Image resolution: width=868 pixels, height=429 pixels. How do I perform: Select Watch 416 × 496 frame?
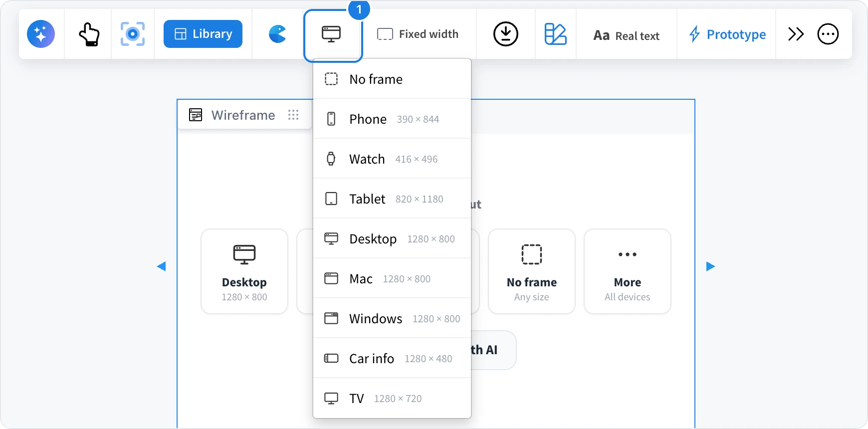392,159
